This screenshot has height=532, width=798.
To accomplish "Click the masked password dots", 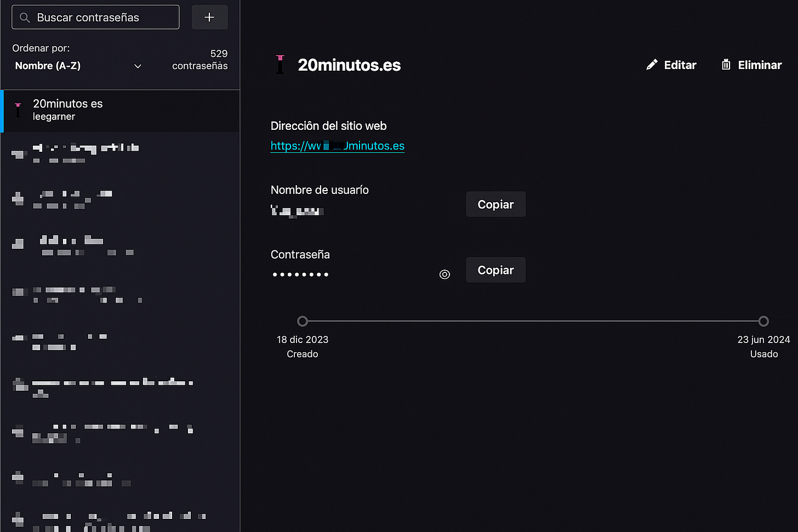I will coord(300,274).
